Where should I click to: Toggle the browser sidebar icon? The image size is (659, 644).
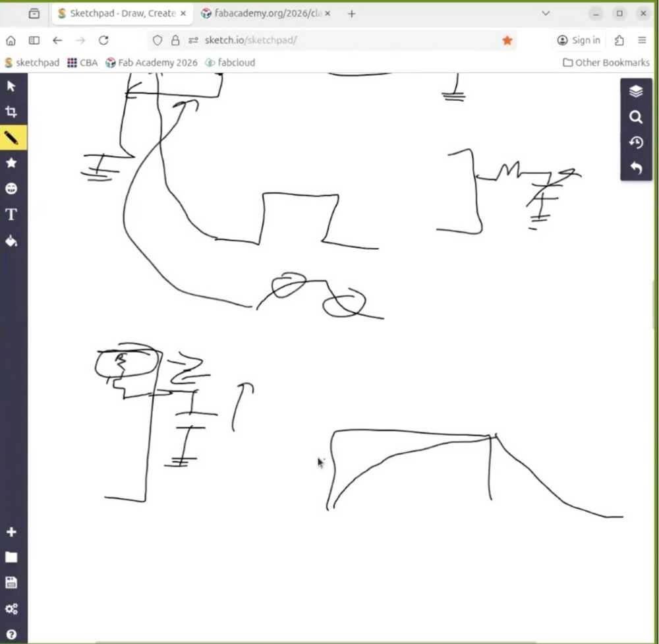(x=34, y=40)
